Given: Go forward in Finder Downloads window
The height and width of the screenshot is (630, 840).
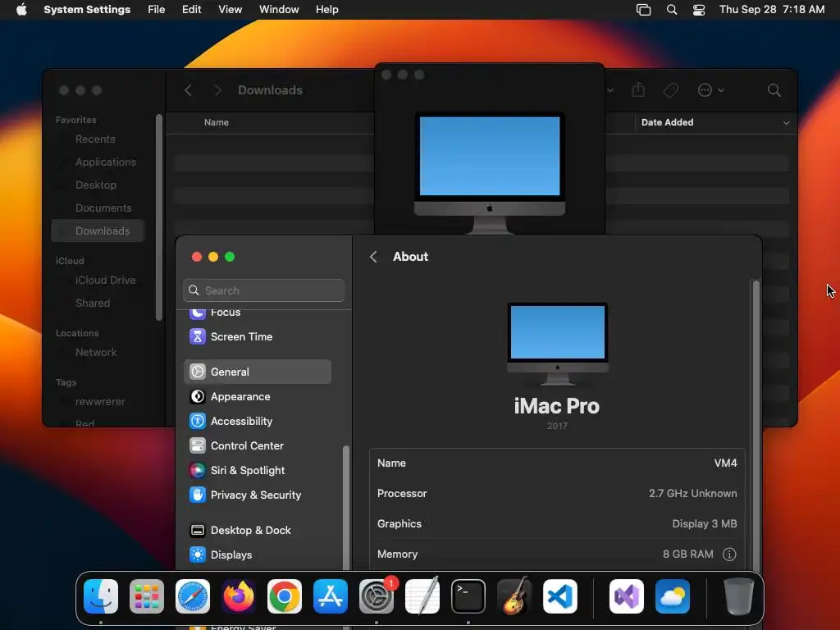Looking at the screenshot, I should pyautogui.click(x=217, y=90).
